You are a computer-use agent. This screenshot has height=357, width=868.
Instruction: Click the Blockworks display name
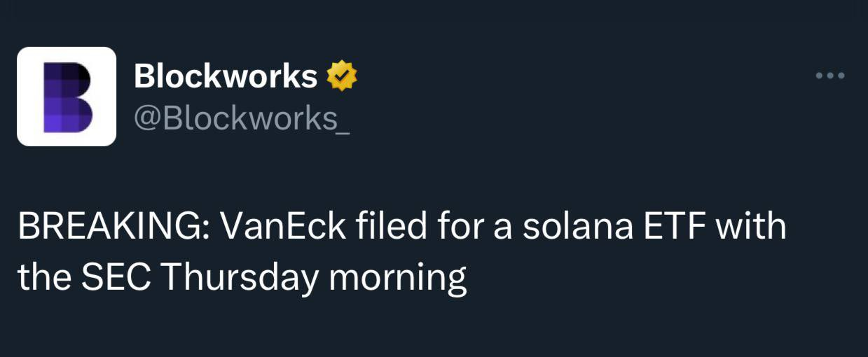226,76
